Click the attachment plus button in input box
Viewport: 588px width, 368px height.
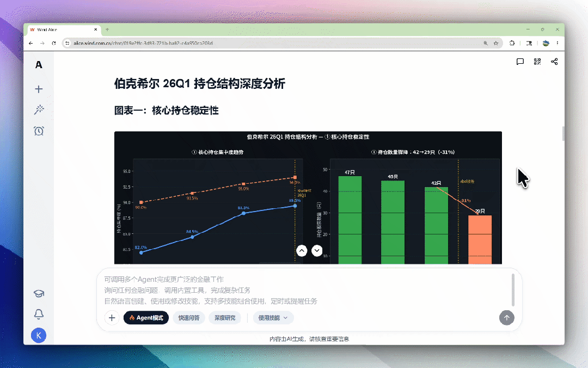(112, 318)
